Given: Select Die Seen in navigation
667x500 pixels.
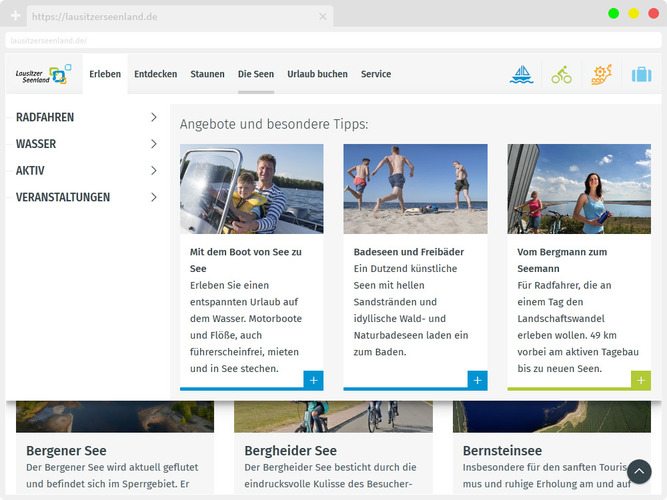Looking at the screenshot, I should click(255, 74).
